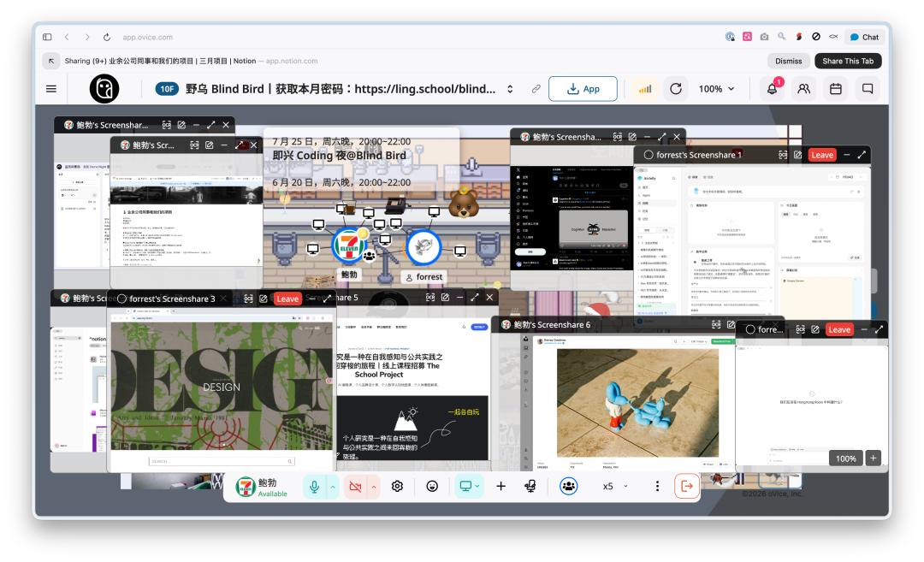
Task: Click the browser reload button
Action: 107,37
